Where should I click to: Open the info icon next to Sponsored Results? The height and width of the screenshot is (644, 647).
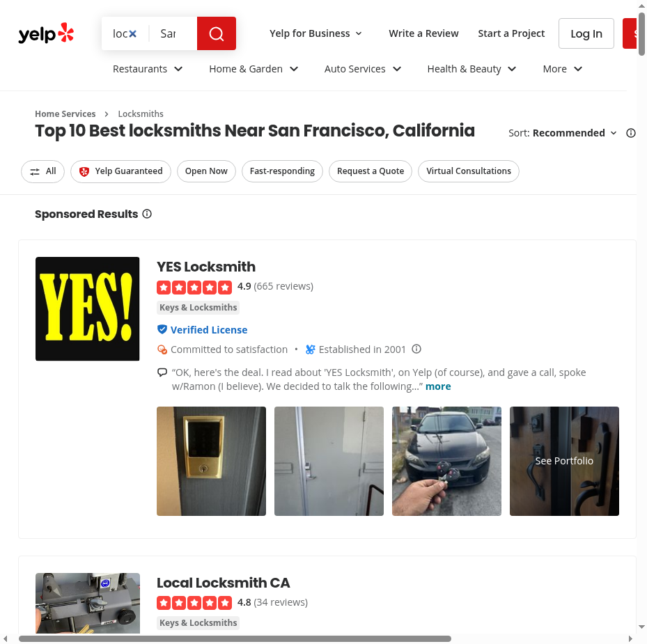[x=147, y=214]
